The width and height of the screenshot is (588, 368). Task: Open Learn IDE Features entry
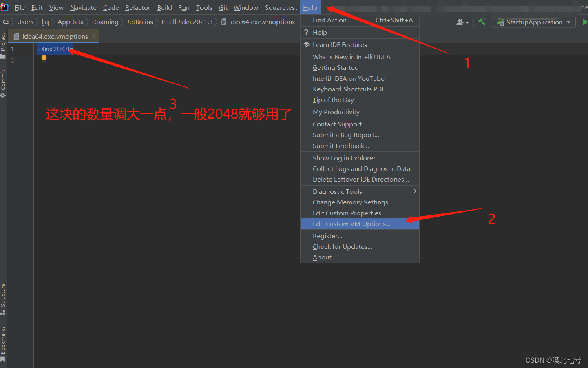[360, 44]
